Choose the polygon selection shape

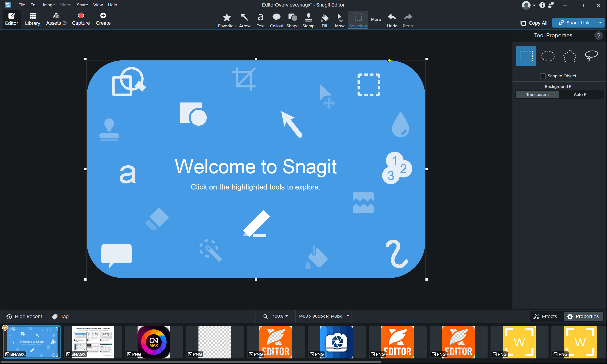pos(569,56)
